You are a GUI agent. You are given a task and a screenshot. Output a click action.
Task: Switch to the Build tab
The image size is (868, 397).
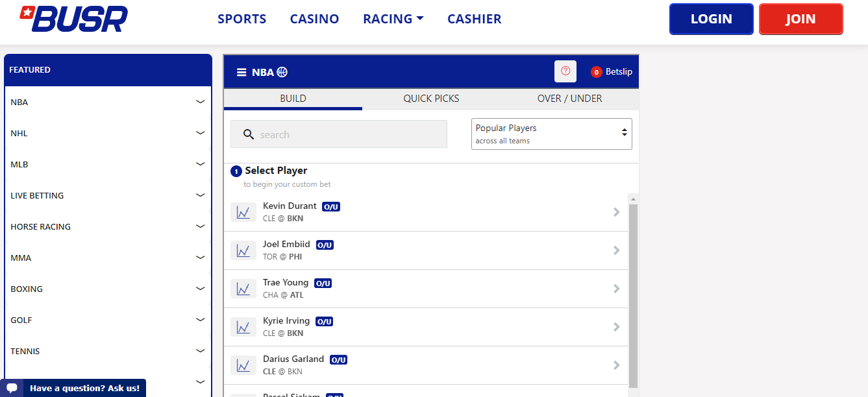[x=293, y=99]
